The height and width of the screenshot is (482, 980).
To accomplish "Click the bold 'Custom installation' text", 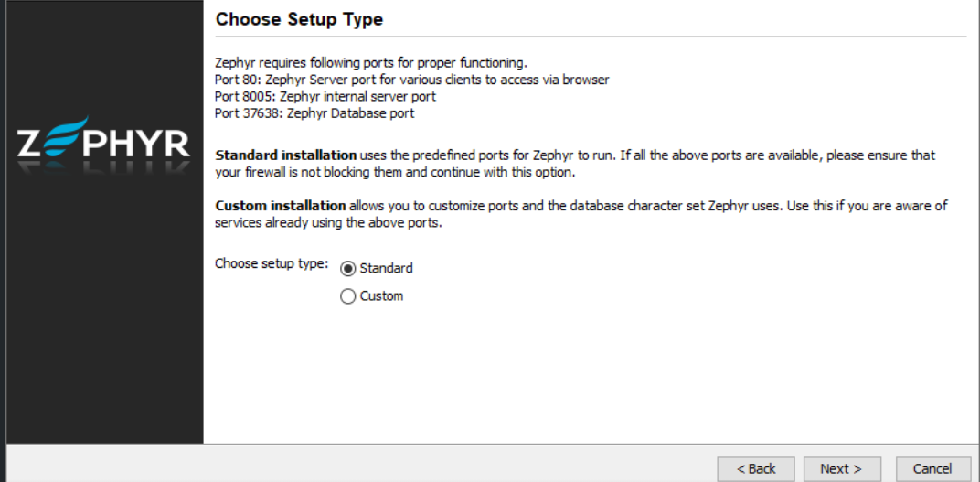I will tap(280, 206).
